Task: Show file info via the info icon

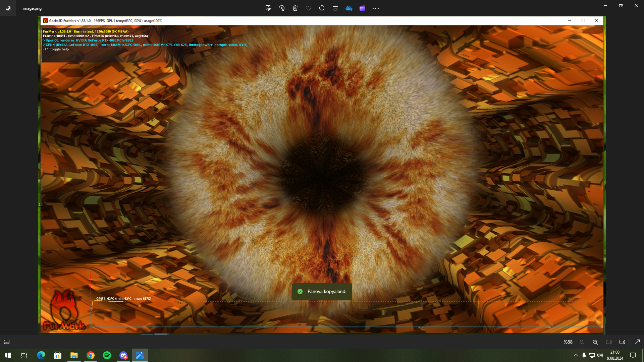Action: click(x=322, y=8)
